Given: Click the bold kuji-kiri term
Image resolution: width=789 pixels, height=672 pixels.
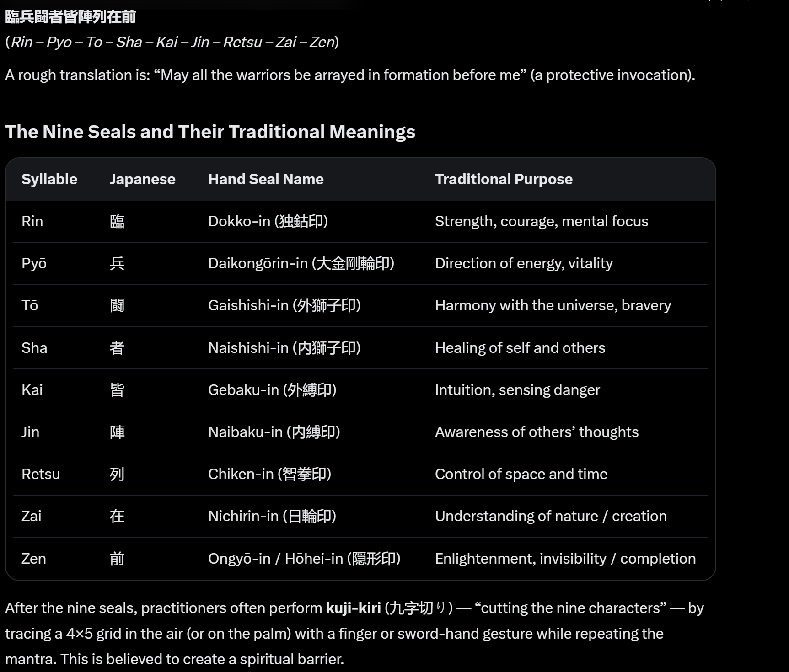Looking at the screenshot, I should pos(353,608).
